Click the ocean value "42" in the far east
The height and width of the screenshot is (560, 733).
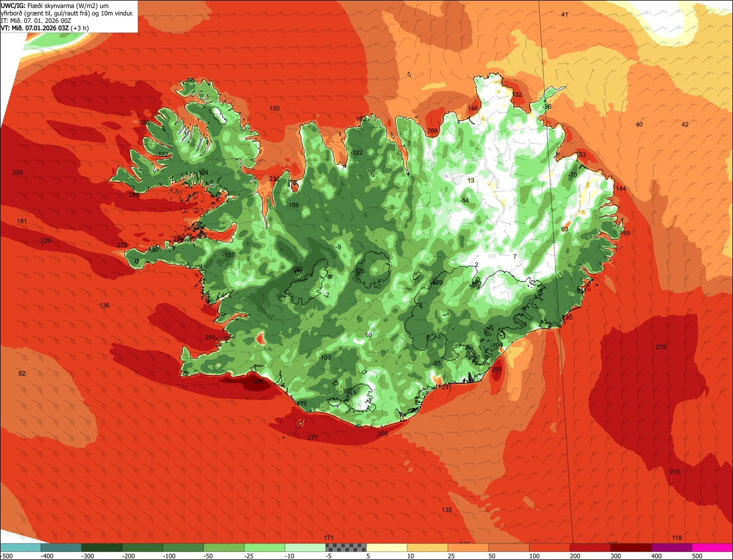point(685,124)
